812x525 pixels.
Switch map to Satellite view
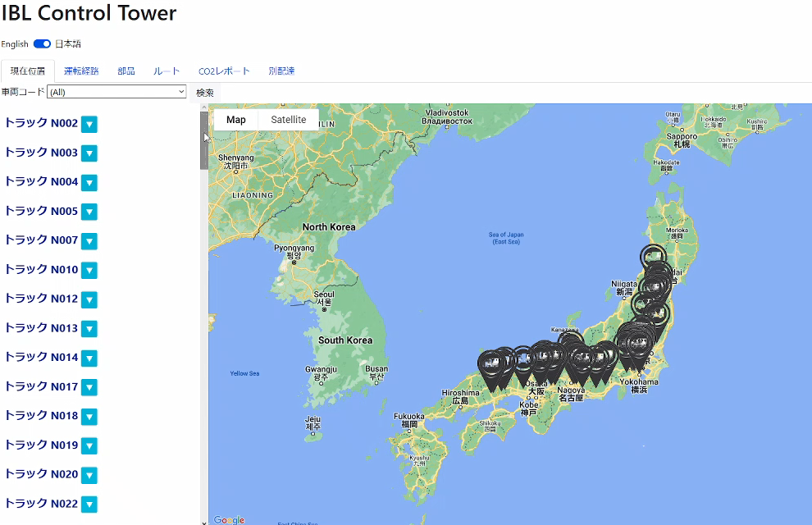tap(288, 120)
